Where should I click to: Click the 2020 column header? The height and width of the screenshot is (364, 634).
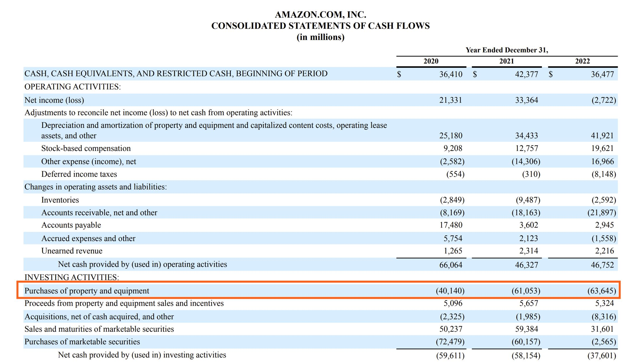click(431, 61)
